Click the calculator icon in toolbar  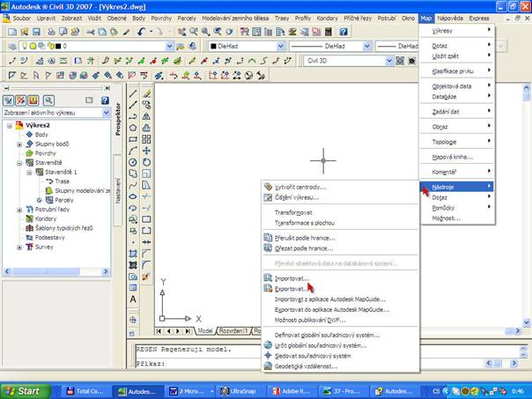(x=328, y=32)
